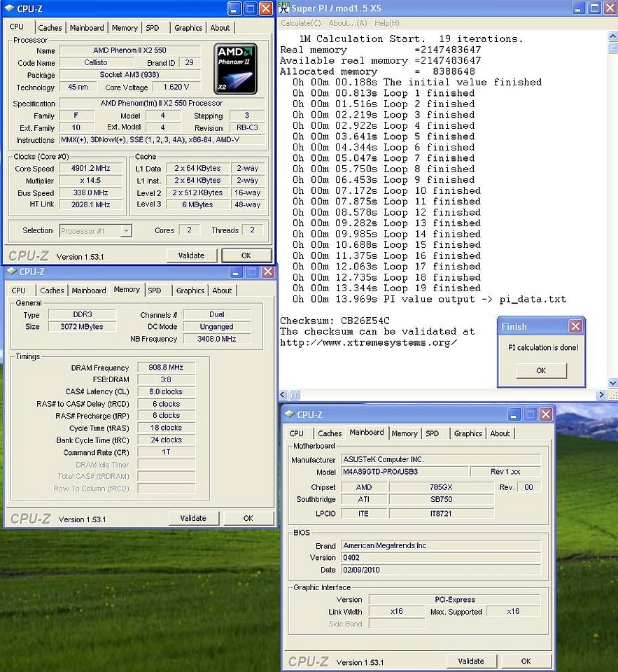The width and height of the screenshot is (618, 672).
Task: Open the Help menu in Super PI
Action: coord(387,23)
